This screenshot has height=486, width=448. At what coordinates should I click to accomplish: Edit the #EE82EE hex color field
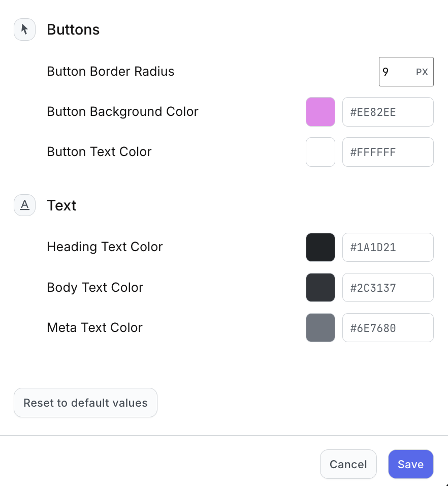tap(388, 112)
